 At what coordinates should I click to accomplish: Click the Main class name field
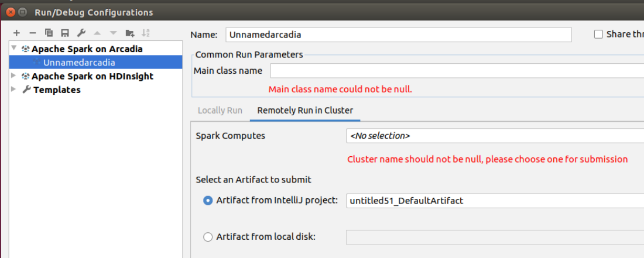pyautogui.click(x=457, y=71)
